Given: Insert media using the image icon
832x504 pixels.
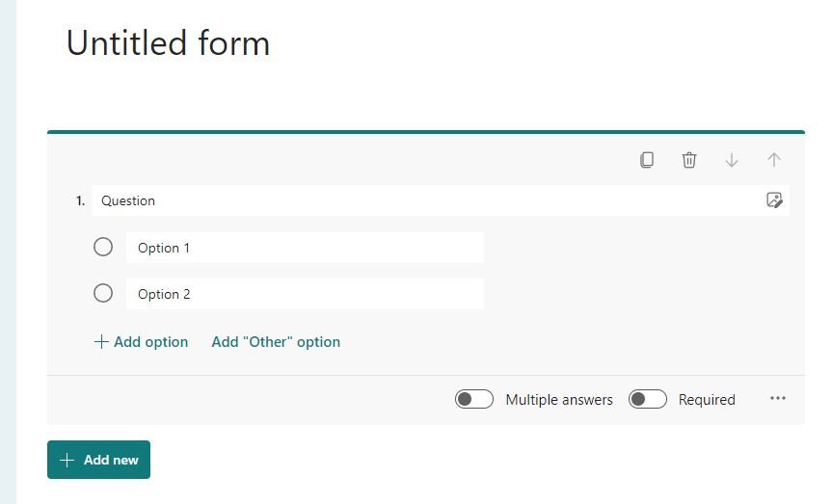Looking at the screenshot, I should click(x=774, y=200).
